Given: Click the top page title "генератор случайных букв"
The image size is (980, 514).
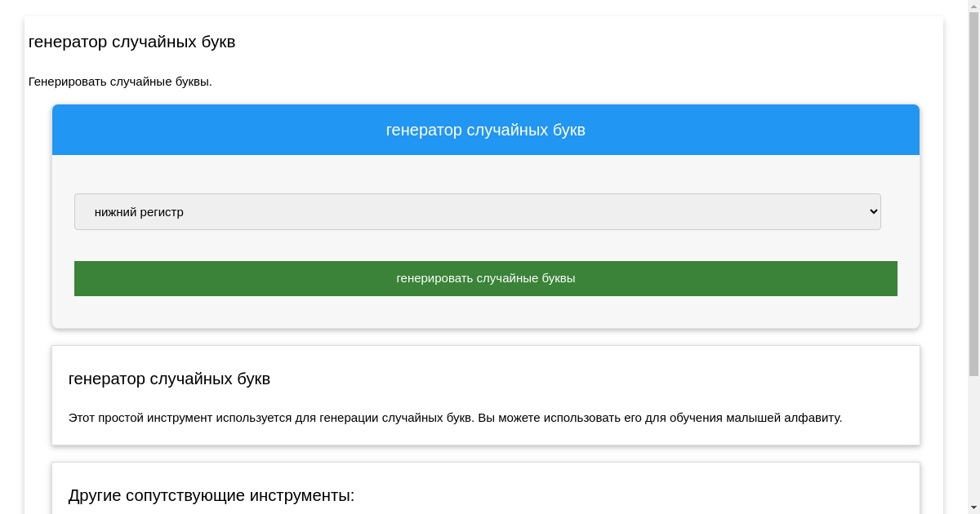Looking at the screenshot, I should pos(131,42).
